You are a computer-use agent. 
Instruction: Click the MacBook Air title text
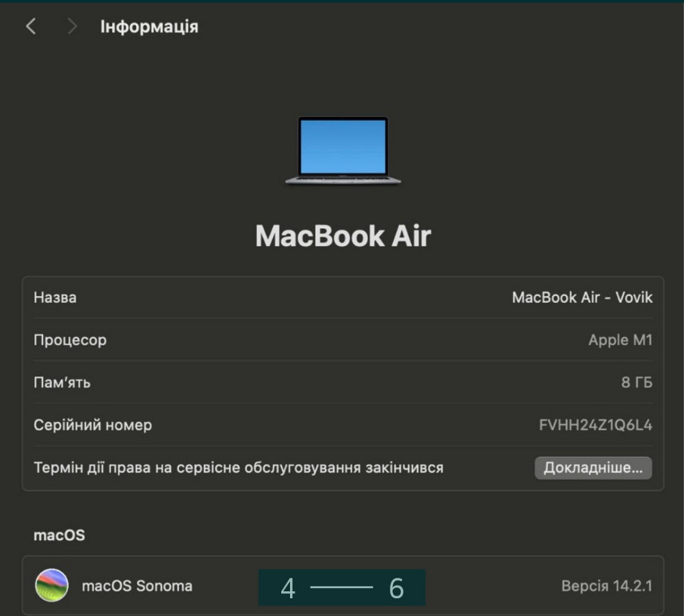pos(342,236)
